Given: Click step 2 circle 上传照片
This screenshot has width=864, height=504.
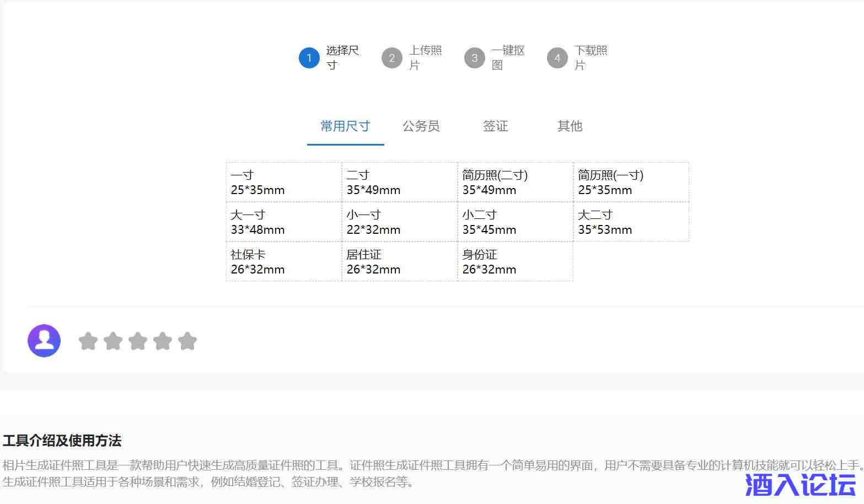Looking at the screenshot, I should point(392,58).
